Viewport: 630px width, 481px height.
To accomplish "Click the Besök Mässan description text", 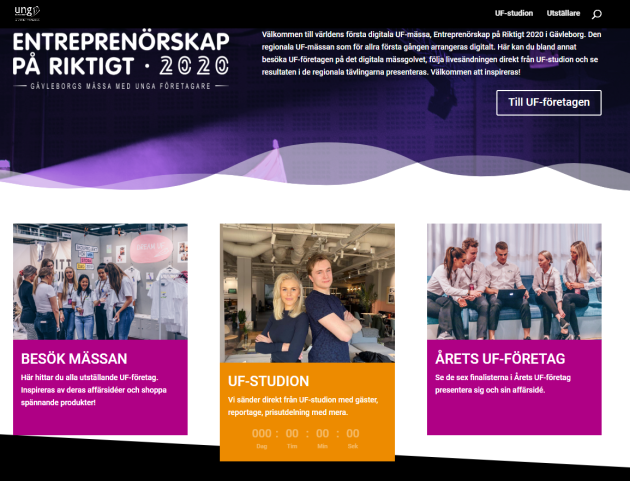I will (x=94, y=390).
